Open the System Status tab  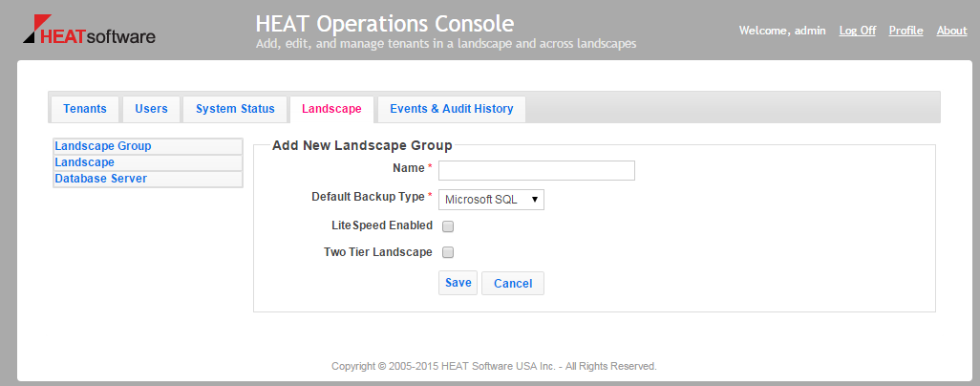235,109
